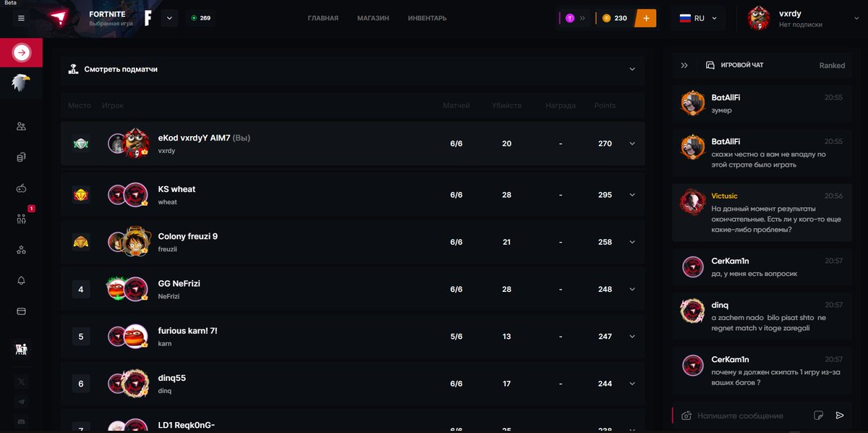This screenshot has height=433, width=868.
Task: Expand furious karn! 7! row details
Action: point(632,336)
